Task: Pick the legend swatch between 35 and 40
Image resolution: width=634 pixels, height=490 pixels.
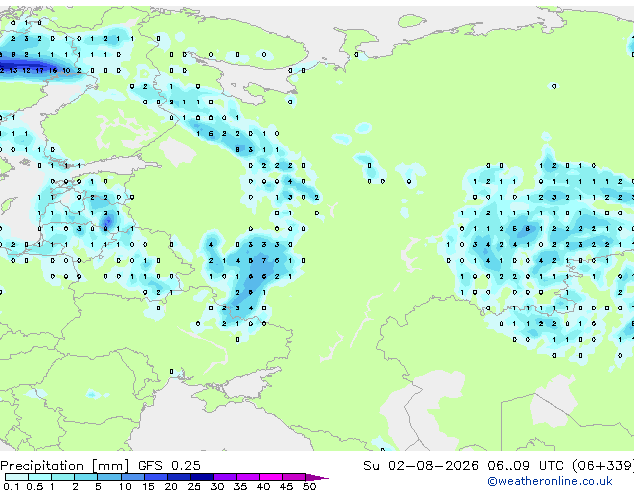Action: point(248,477)
